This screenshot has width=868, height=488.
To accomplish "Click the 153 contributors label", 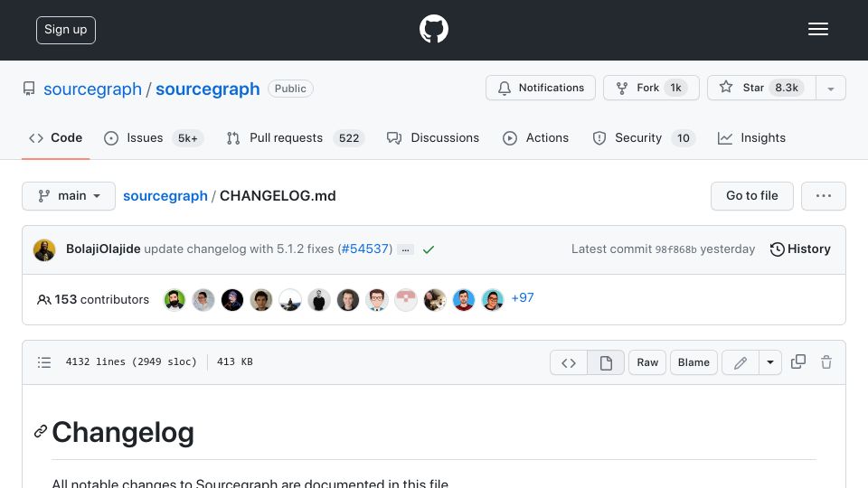I will pyautogui.click(x=93, y=299).
